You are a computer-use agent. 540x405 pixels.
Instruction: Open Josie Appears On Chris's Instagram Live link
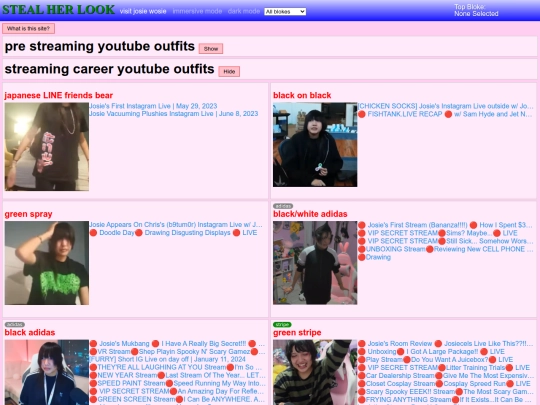(176, 225)
